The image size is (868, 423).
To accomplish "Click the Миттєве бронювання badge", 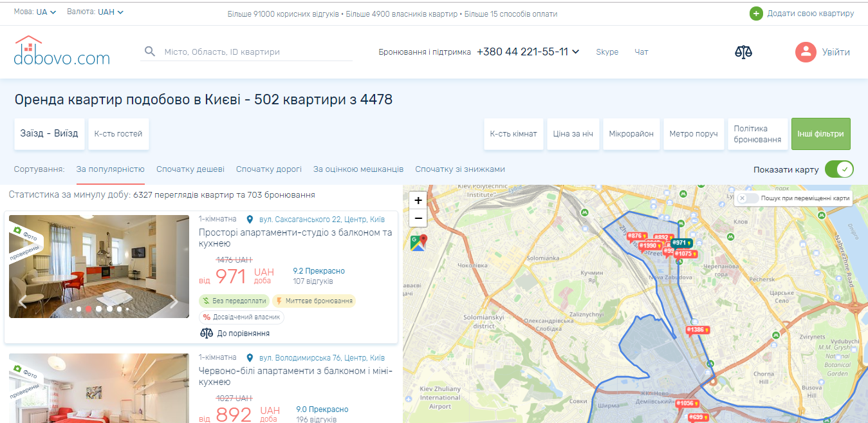I will [313, 301].
